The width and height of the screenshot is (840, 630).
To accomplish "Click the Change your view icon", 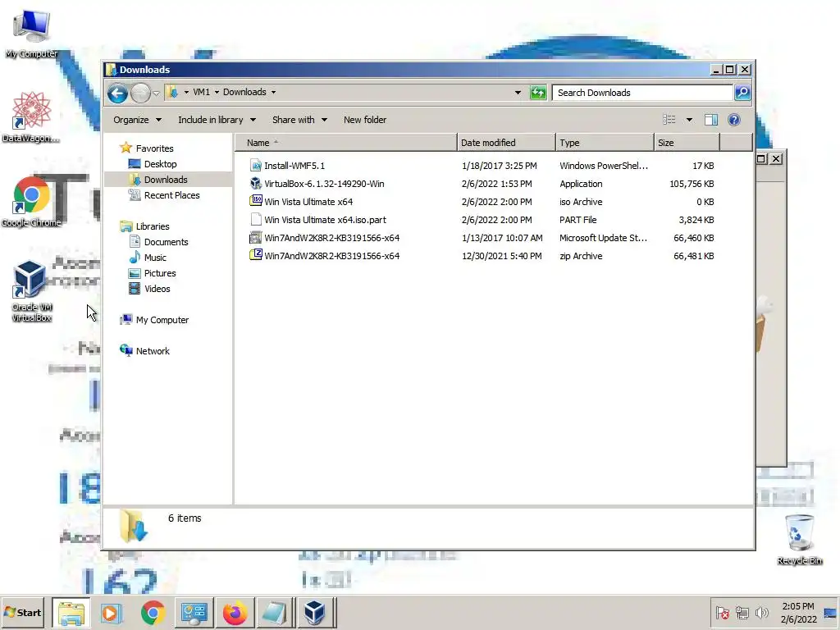I will [669, 120].
